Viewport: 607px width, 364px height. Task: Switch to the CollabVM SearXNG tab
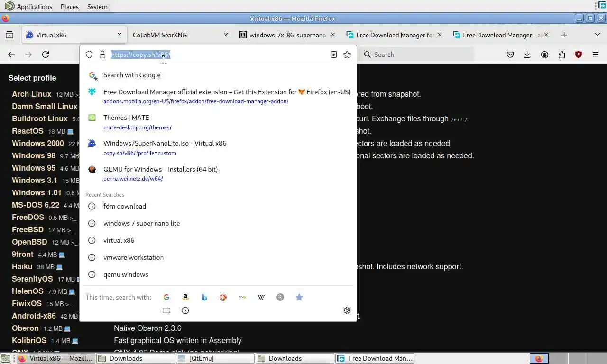(180, 35)
